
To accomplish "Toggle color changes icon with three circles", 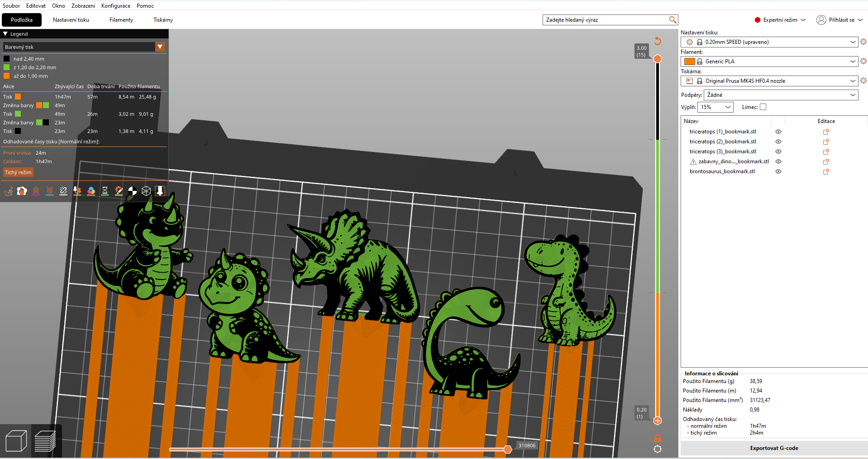I will click(x=91, y=191).
